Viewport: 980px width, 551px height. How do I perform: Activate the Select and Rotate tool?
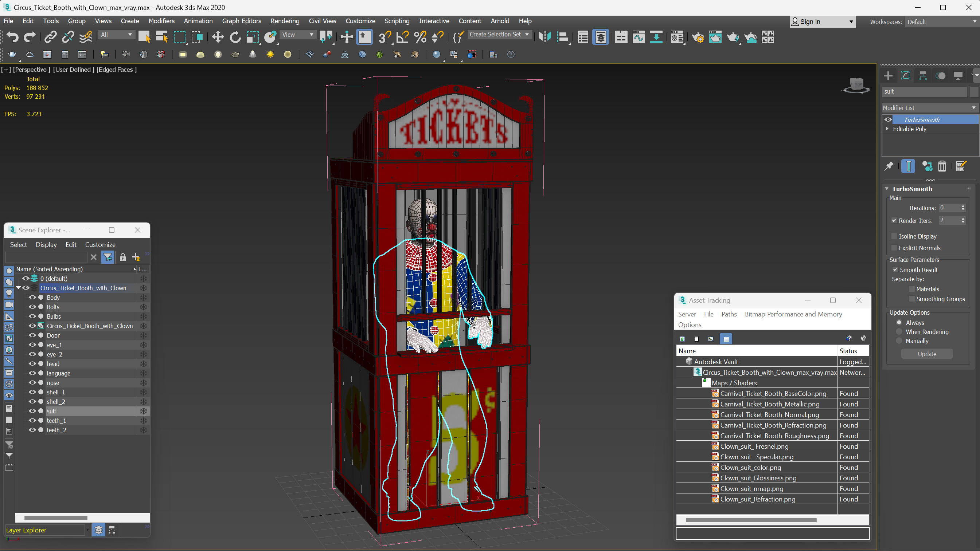pos(235,37)
